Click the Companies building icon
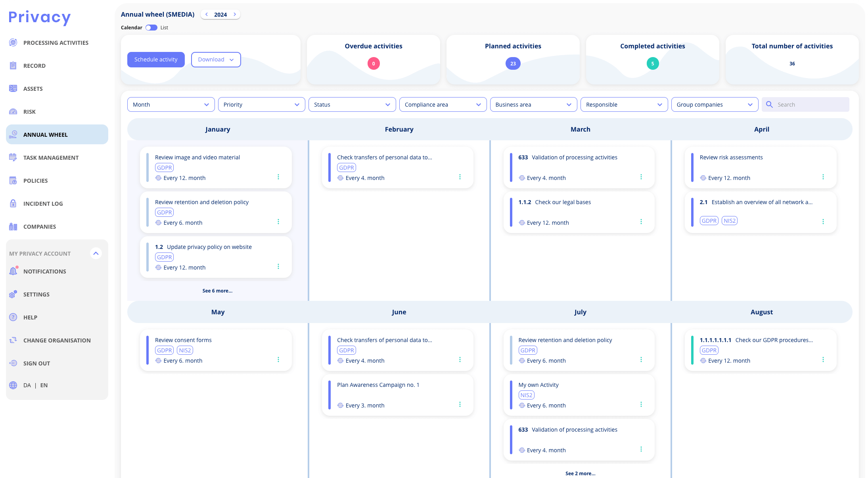 click(x=13, y=226)
